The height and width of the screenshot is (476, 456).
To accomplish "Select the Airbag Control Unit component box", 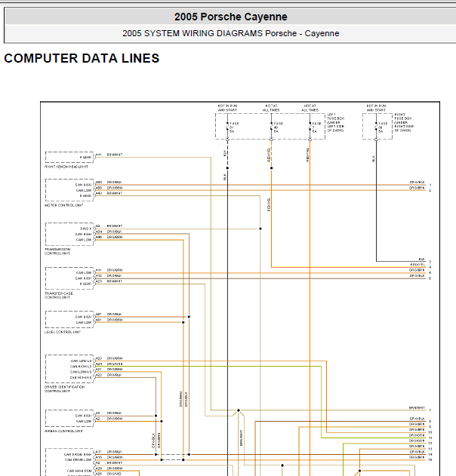I will click(x=69, y=419).
